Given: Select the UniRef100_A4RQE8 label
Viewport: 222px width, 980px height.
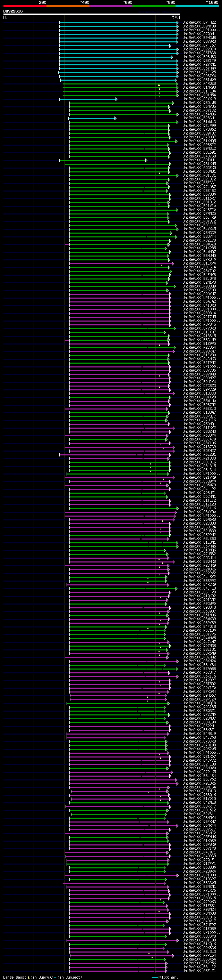Looking at the screenshot, I should point(199,84).
